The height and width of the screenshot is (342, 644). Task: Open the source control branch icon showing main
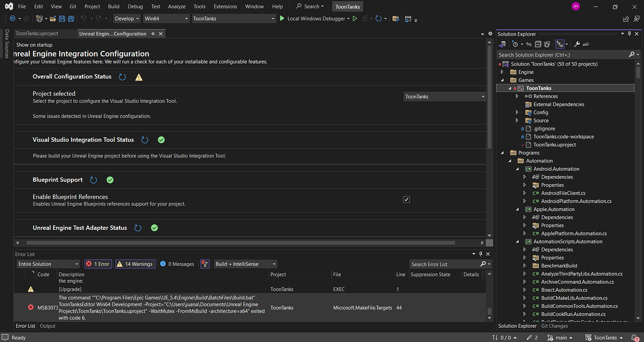558,337
